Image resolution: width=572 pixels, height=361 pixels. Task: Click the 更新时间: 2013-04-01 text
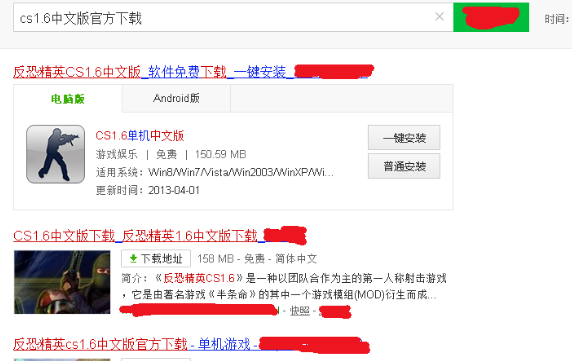(148, 190)
